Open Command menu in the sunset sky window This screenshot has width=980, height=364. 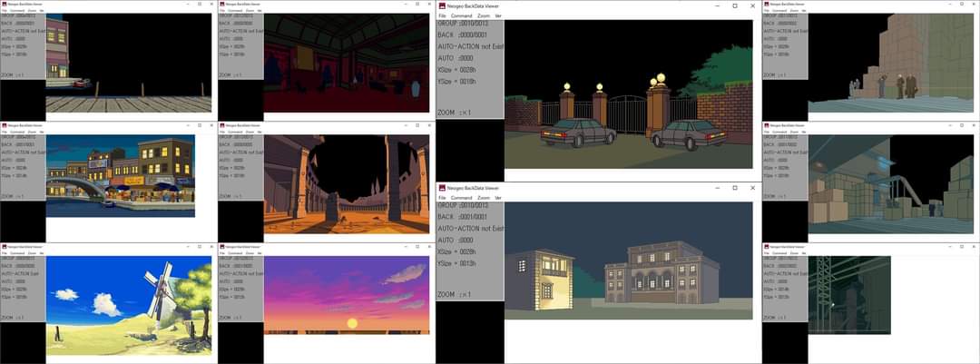pyautogui.click(x=235, y=253)
